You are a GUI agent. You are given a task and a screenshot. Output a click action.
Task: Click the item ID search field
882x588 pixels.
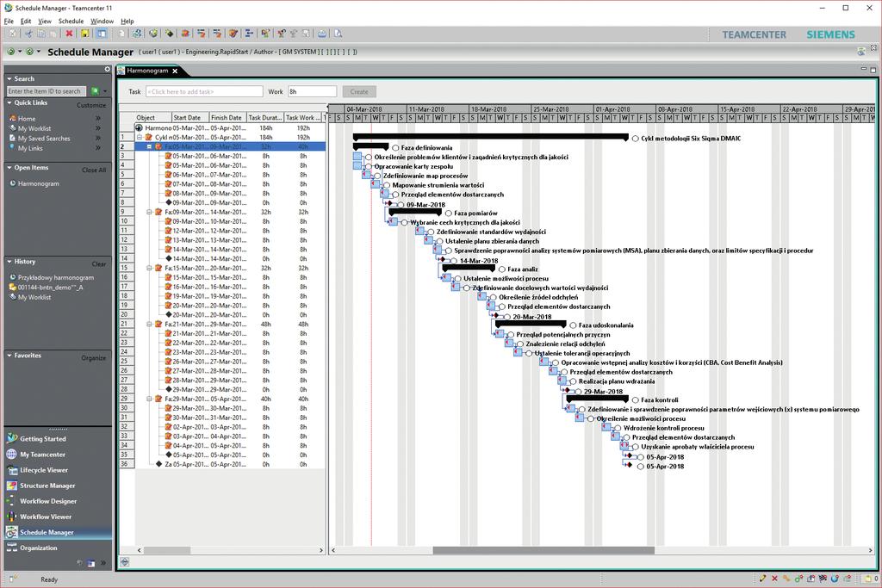[x=47, y=91]
